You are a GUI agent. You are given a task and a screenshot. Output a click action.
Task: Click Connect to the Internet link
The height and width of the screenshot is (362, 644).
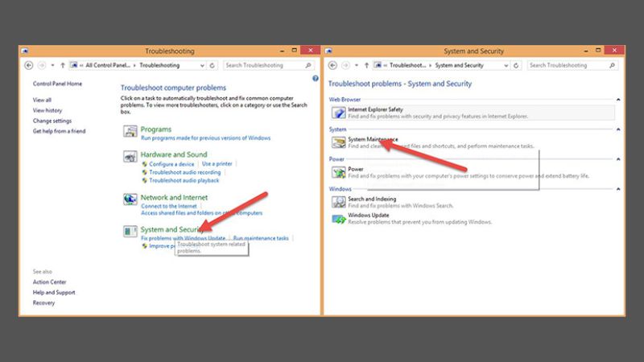pos(169,206)
